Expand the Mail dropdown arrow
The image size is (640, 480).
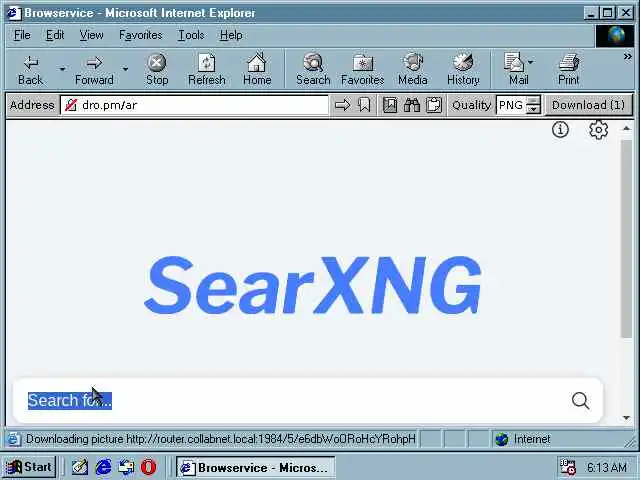click(x=530, y=62)
